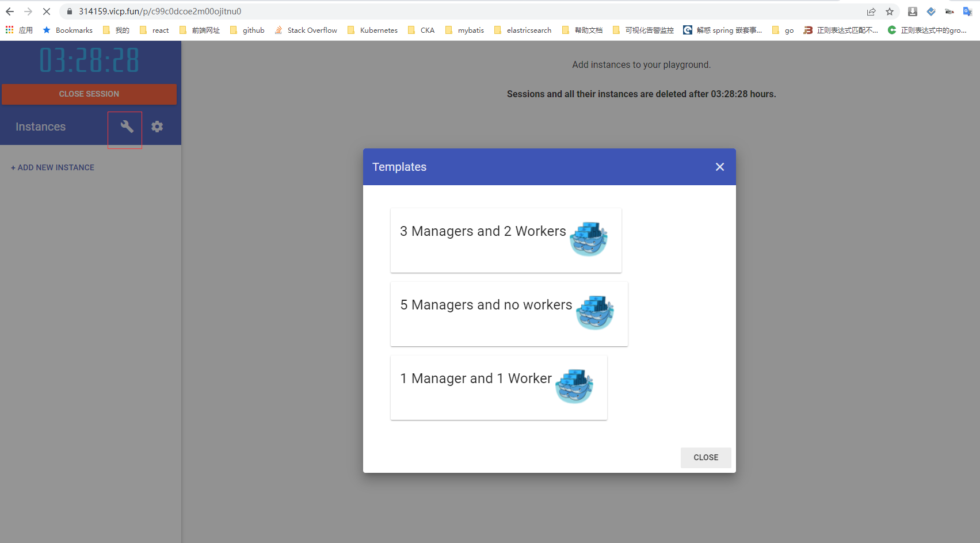Open the 帮助文档 bookmarks folder
The height and width of the screenshot is (543, 980).
[x=582, y=30]
